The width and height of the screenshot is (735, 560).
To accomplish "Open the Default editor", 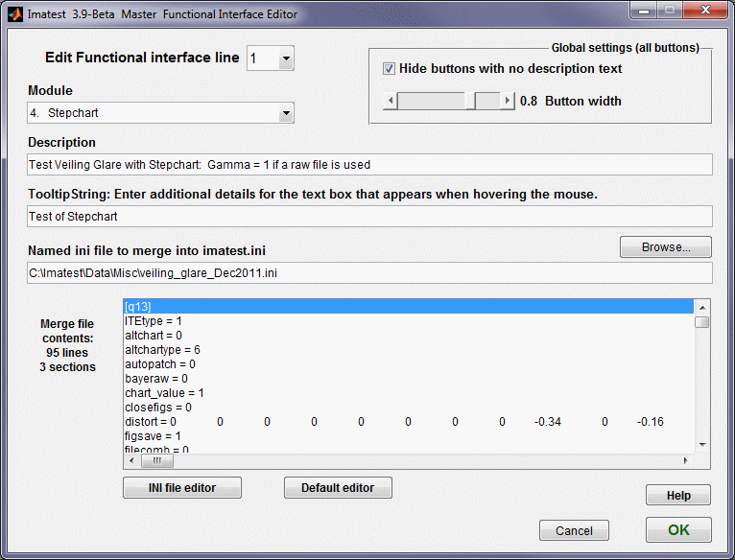I will [x=338, y=488].
